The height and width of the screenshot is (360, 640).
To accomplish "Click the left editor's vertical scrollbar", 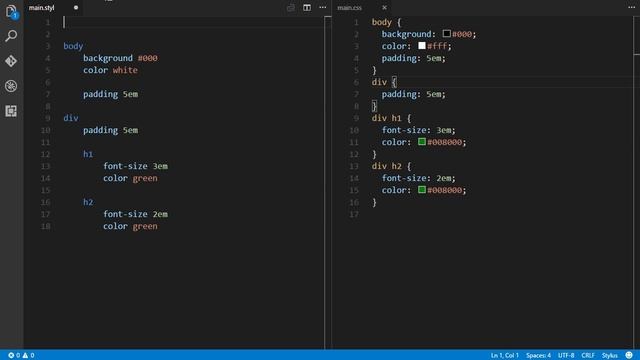I will (x=328, y=182).
